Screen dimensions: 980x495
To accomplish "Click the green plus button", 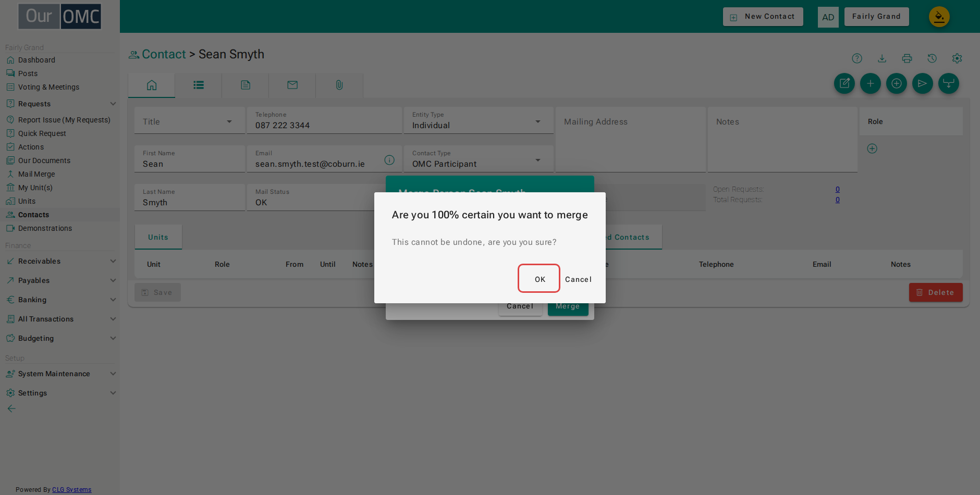I will tap(871, 83).
